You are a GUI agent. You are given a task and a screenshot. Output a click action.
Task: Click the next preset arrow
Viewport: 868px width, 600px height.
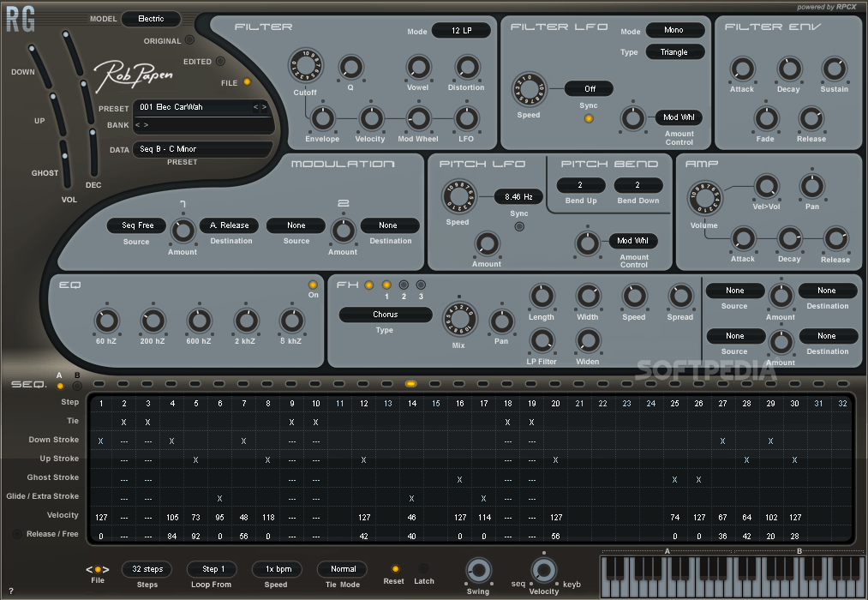[264, 107]
